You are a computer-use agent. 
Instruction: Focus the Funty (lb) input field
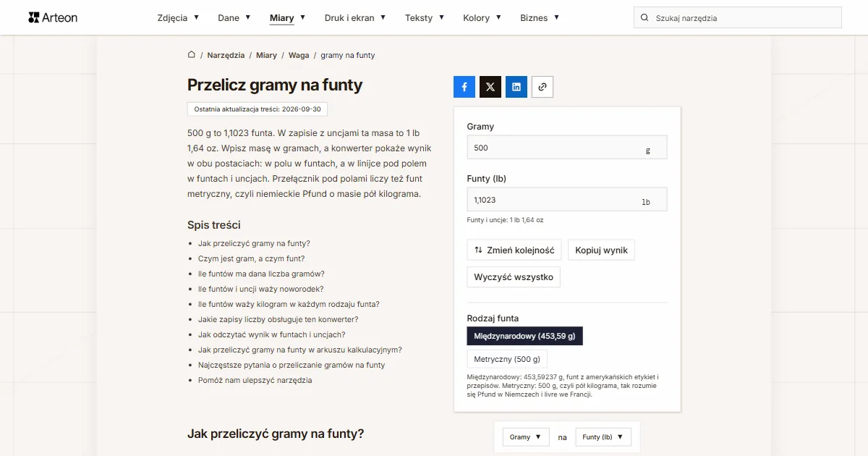(x=567, y=200)
